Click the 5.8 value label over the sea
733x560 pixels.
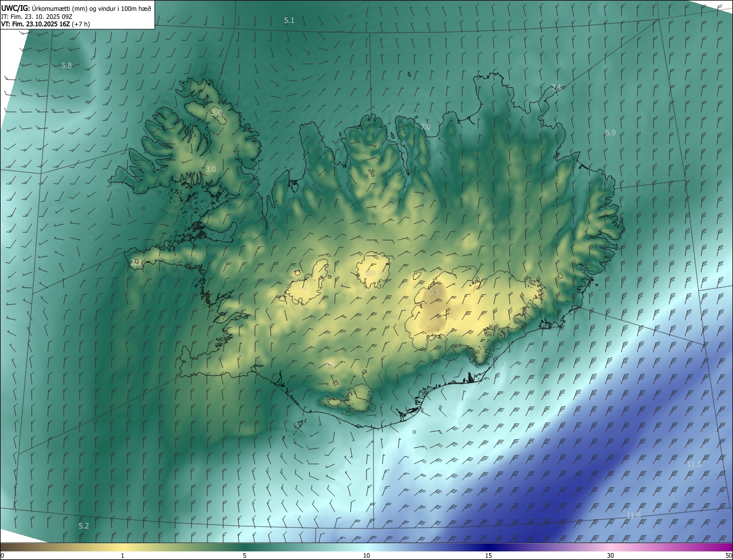tap(66, 66)
